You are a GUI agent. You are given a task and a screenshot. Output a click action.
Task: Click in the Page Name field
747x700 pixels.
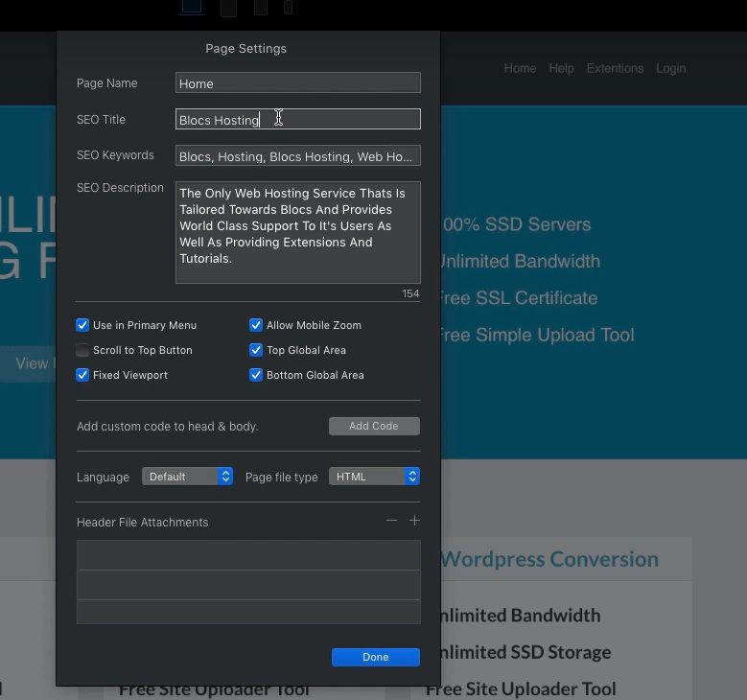coord(297,83)
